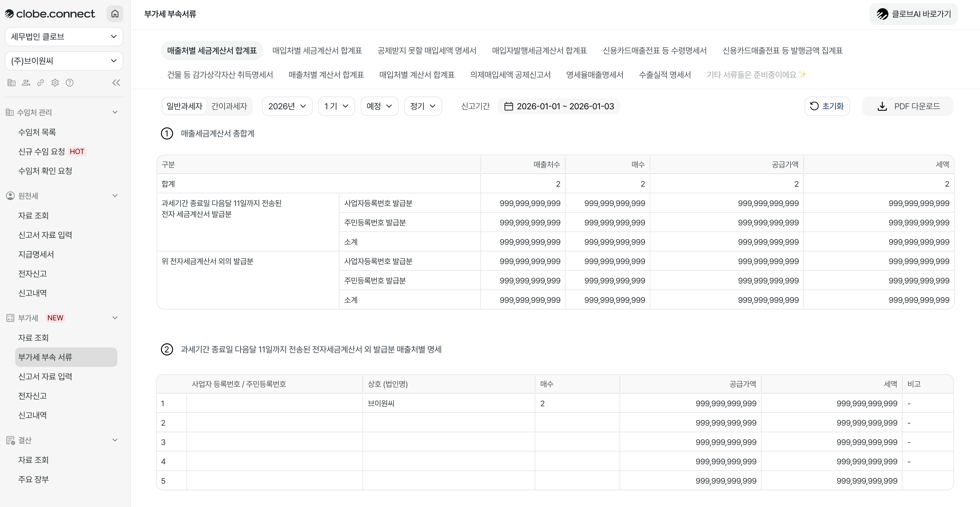Open 매입자발행세금계산서 합계표 tab
Image resolution: width=980 pixels, height=507 pixels.
tap(539, 51)
